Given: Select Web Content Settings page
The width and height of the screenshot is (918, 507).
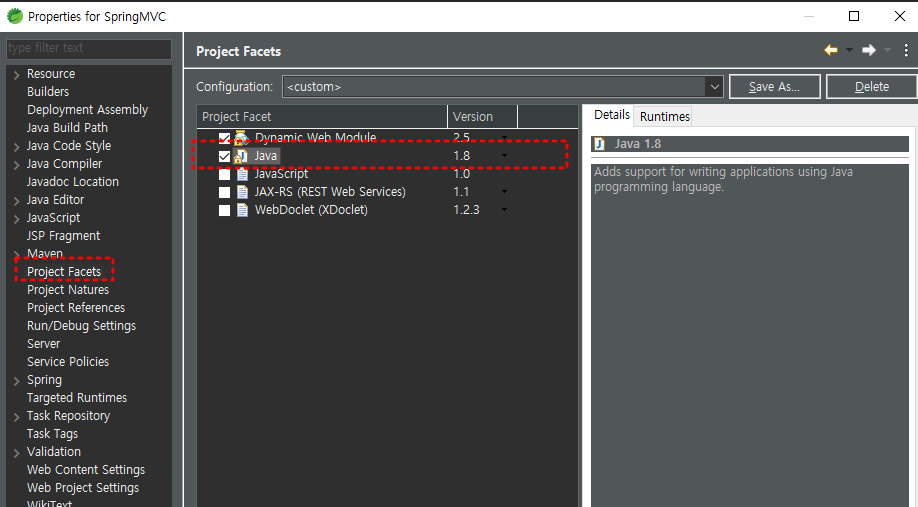Looking at the screenshot, I should pos(86,470).
